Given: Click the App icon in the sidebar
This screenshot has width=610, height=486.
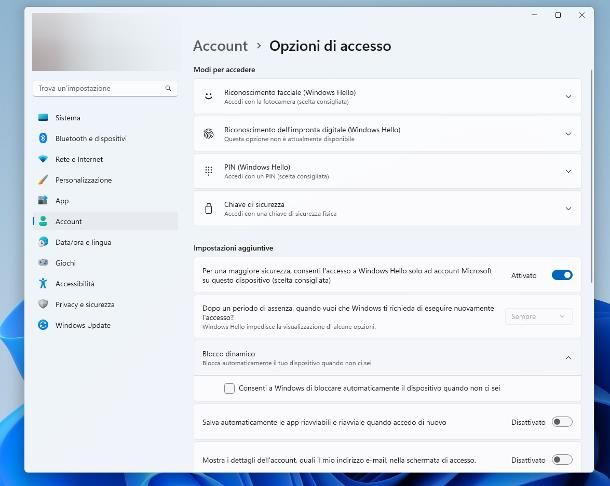Looking at the screenshot, I should (x=43, y=200).
